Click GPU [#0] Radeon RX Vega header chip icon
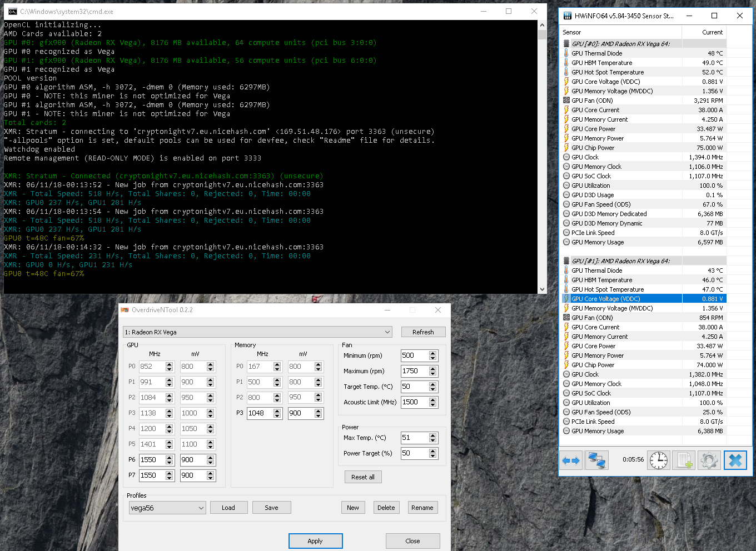Image resolution: width=756 pixels, height=551 pixels. click(566, 44)
